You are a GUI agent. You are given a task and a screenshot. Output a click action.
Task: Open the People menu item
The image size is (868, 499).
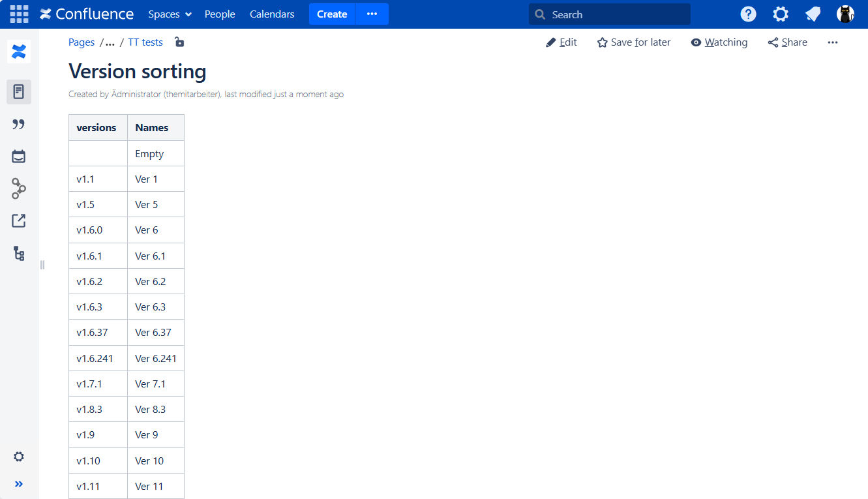(x=220, y=14)
